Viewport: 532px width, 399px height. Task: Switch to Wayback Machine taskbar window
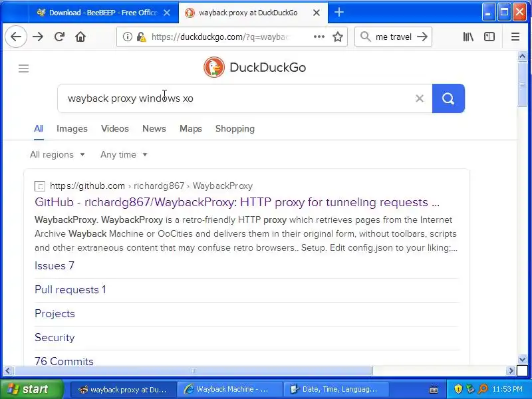click(230, 389)
